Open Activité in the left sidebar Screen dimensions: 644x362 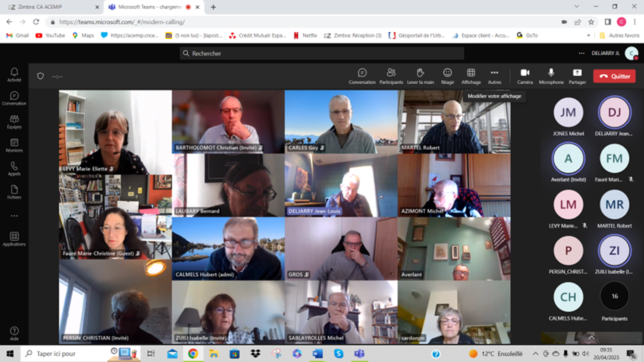click(x=14, y=75)
